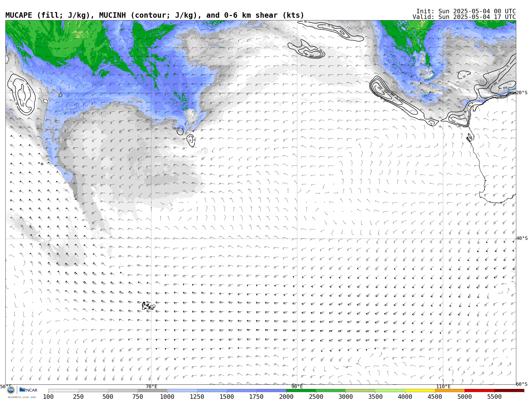
Task: Pick the lime green 3500–4000 colorbar swatch
Action: click(x=390, y=391)
